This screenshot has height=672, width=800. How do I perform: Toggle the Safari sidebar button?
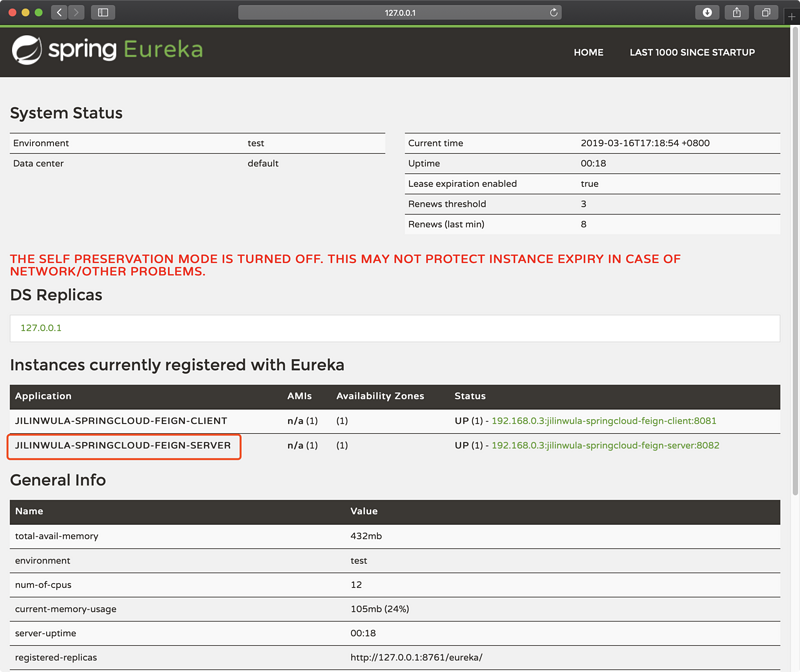tap(103, 12)
